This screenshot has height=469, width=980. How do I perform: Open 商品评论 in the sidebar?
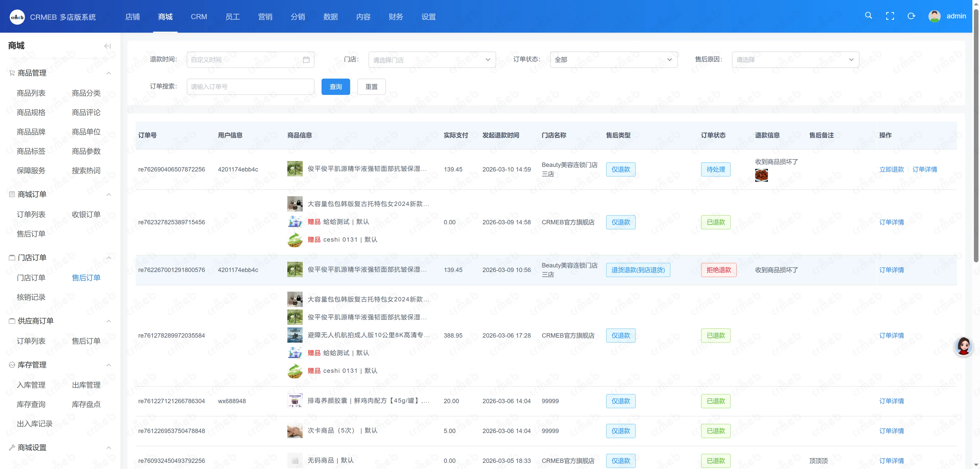coord(86,112)
